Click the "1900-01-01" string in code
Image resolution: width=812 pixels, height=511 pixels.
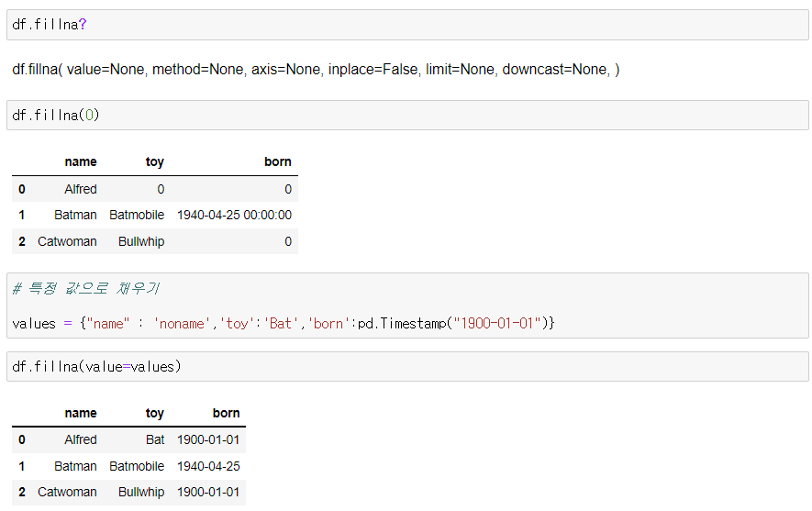pyautogui.click(x=496, y=324)
